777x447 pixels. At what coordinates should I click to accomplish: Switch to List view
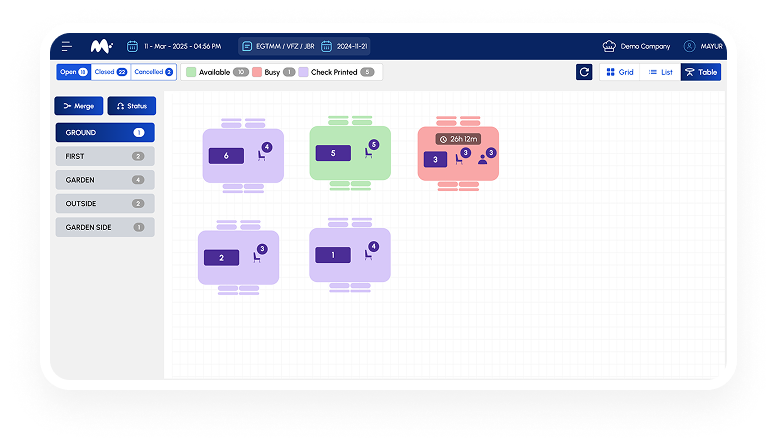[x=660, y=72]
